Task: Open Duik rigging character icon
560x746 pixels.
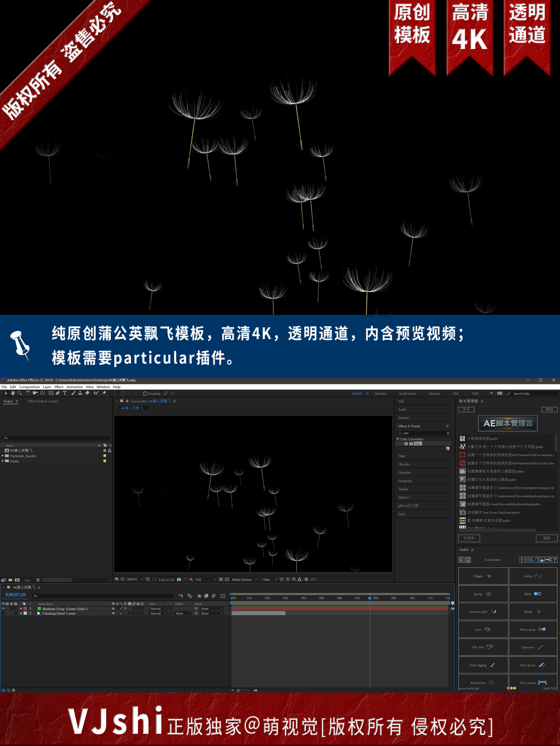Action: 522,560
